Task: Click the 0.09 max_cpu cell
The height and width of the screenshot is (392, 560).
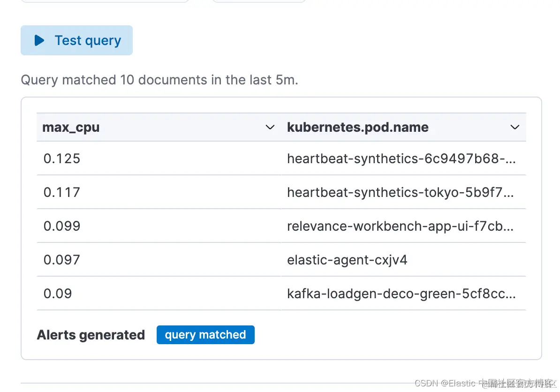Action: pyautogui.click(x=58, y=294)
